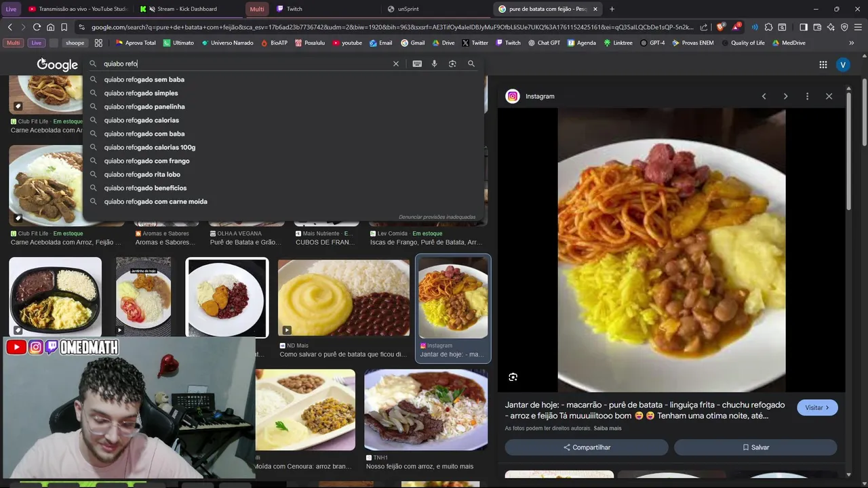Search by image with Google Lens icon
Screen dimensions: 868x488
452,64
